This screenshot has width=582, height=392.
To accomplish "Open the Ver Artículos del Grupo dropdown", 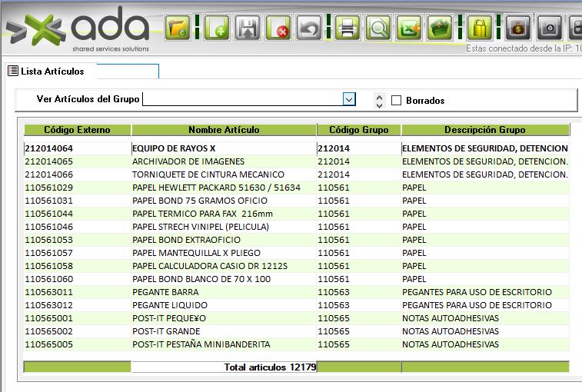I will 349,99.
